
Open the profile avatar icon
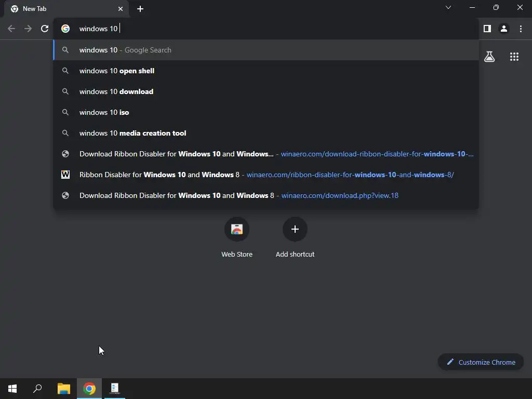pos(504,29)
